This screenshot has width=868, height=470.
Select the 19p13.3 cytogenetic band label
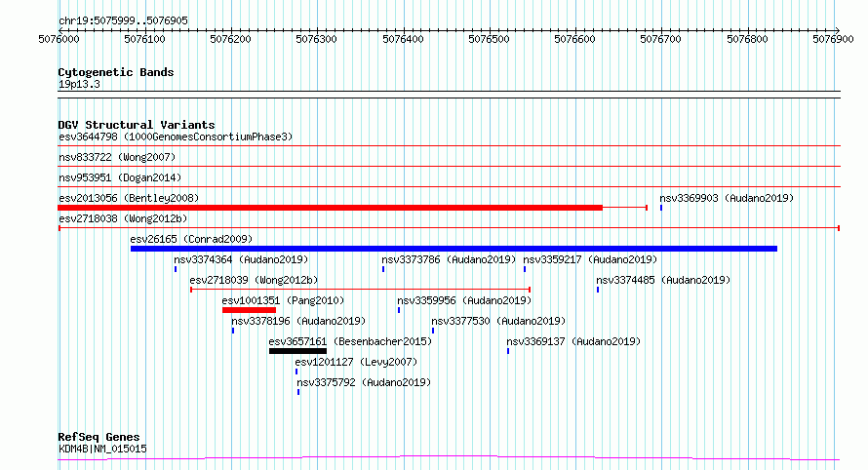coord(79,84)
